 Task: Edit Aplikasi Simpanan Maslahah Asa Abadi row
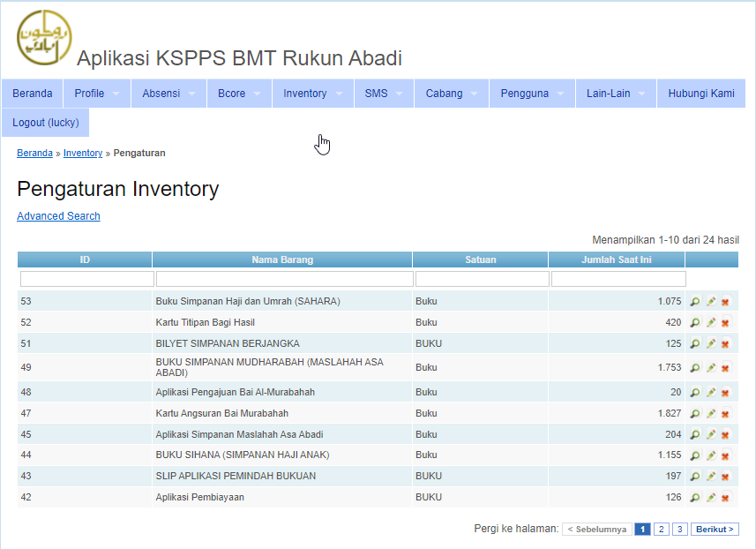point(711,434)
